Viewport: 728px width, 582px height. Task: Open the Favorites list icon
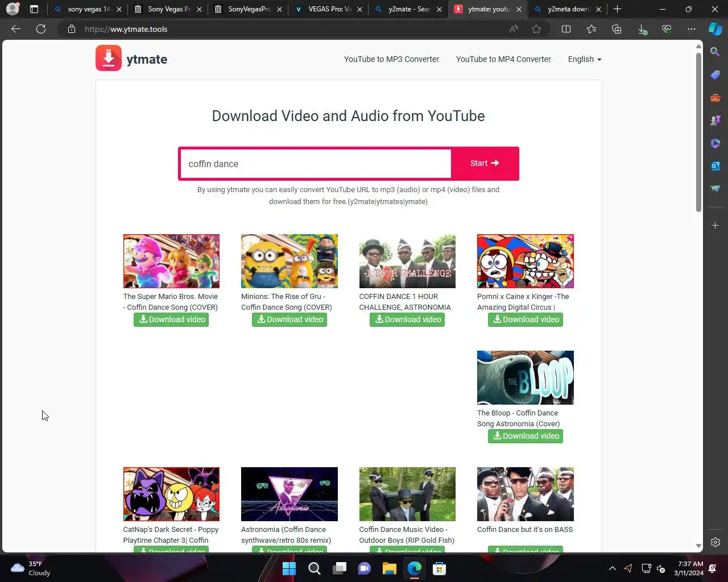click(x=591, y=29)
